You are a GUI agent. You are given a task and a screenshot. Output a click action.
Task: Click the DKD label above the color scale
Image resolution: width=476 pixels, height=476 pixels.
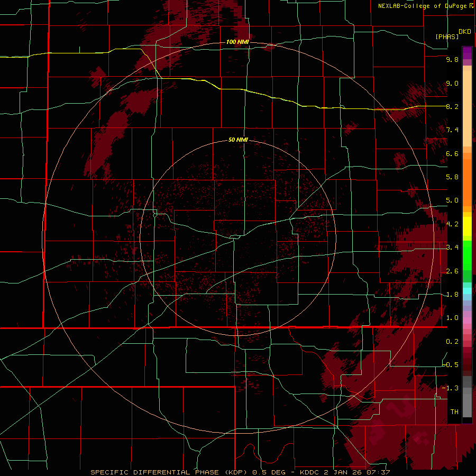tap(465, 32)
